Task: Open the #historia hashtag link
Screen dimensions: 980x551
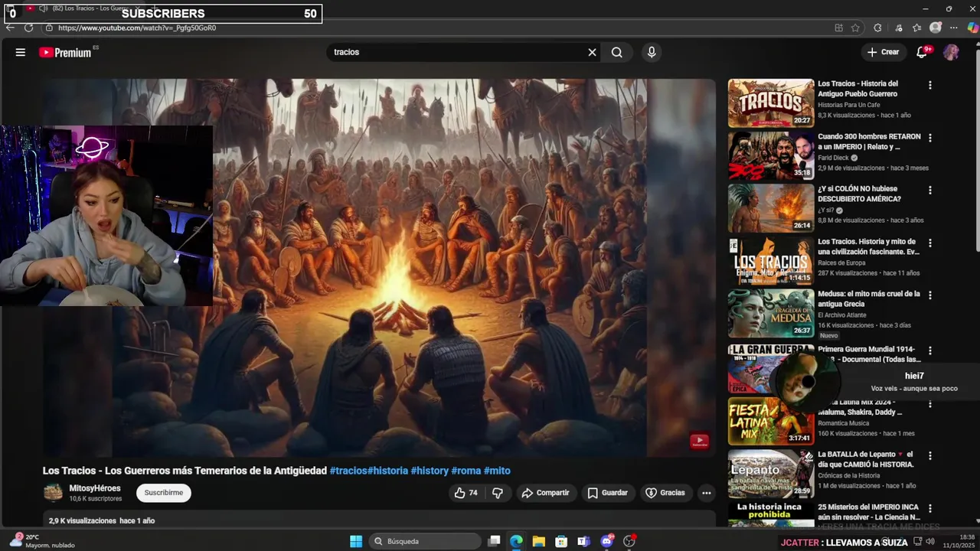Action: pyautogui.click(x=387, y=471)
